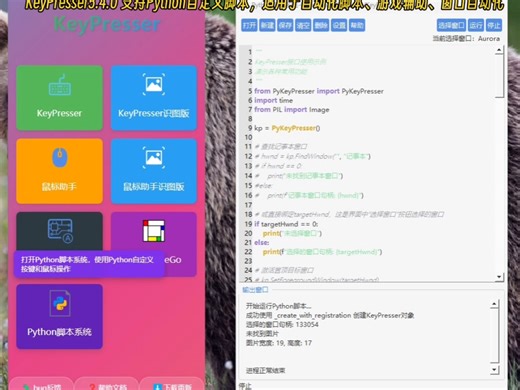
Task: Click output line '未找到图片'
Action: (x=262, y=334)
